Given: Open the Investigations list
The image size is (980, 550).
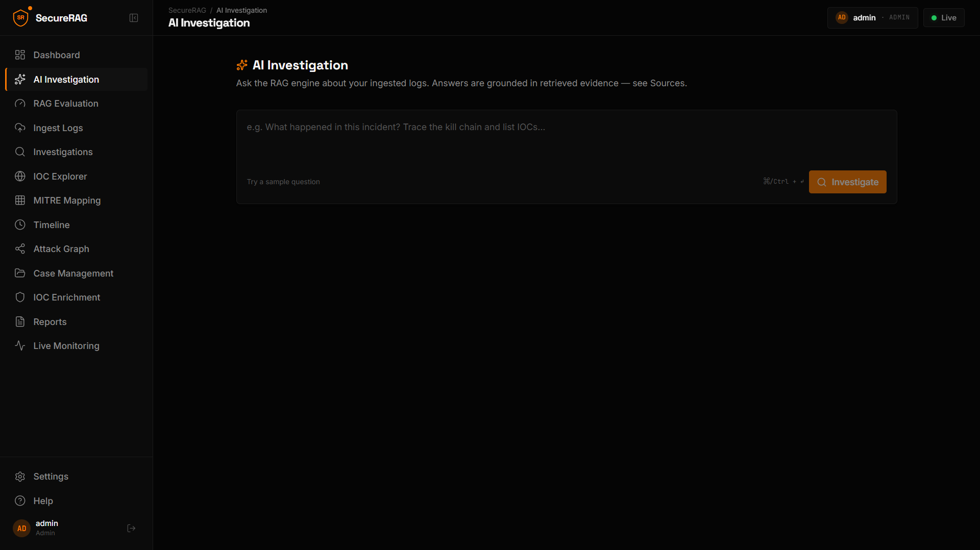Looking at the screenshot, I should (x=77, y=152).
